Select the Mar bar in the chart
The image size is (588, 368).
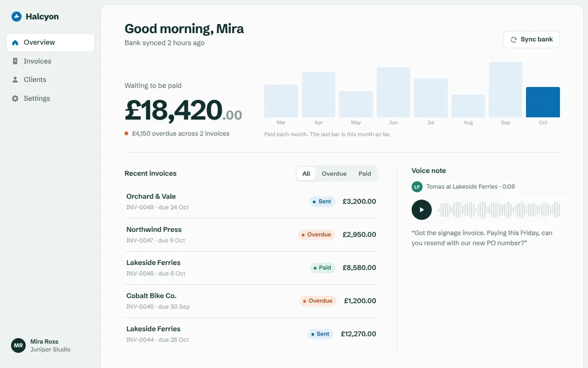coord(281,101)
